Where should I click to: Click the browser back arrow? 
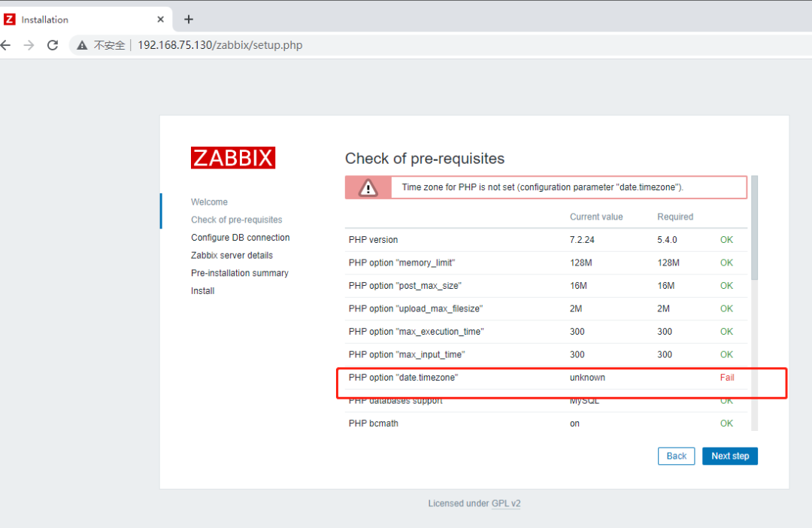pyautogui.click(x=7, y=45)
